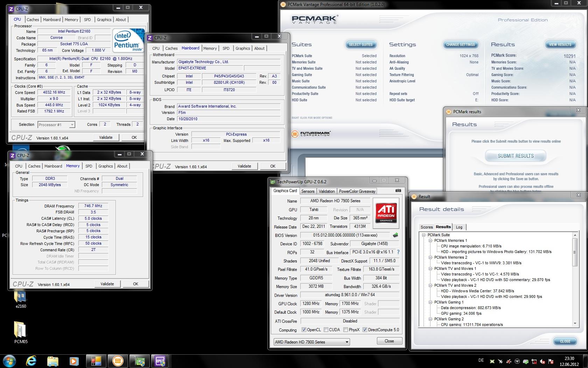Open Graphics tab in CPU-Z Memory window
This screenshot has height=368, width=588.
pos(105,166)
